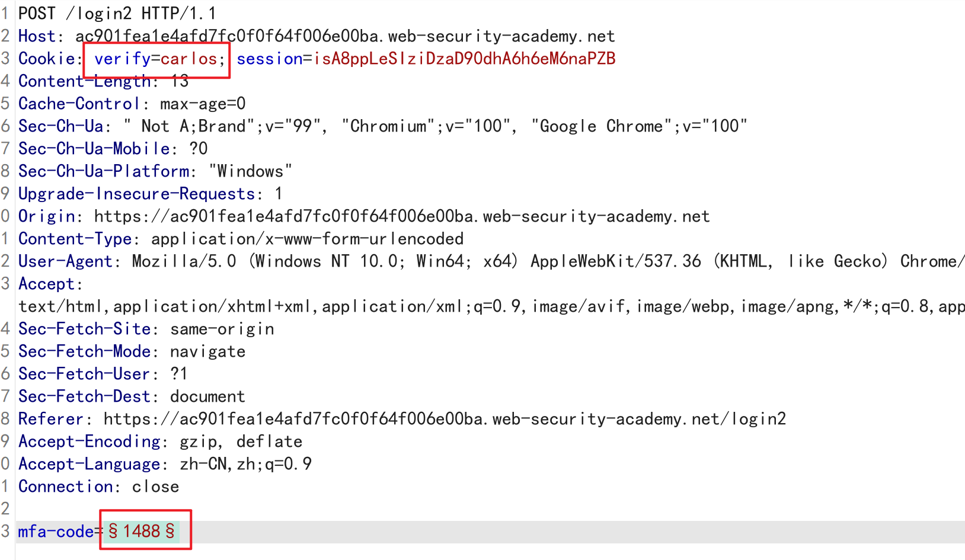Click the Referer URL ending in /login2
The image size is (965, 560).
point(445,419)
